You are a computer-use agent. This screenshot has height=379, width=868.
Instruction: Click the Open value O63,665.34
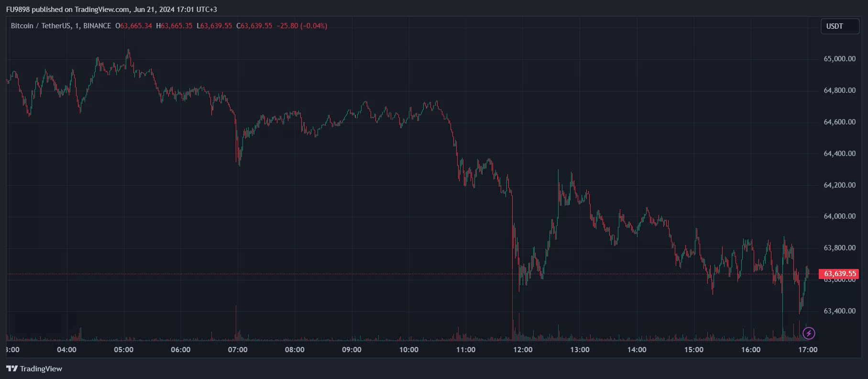point(134,26)
